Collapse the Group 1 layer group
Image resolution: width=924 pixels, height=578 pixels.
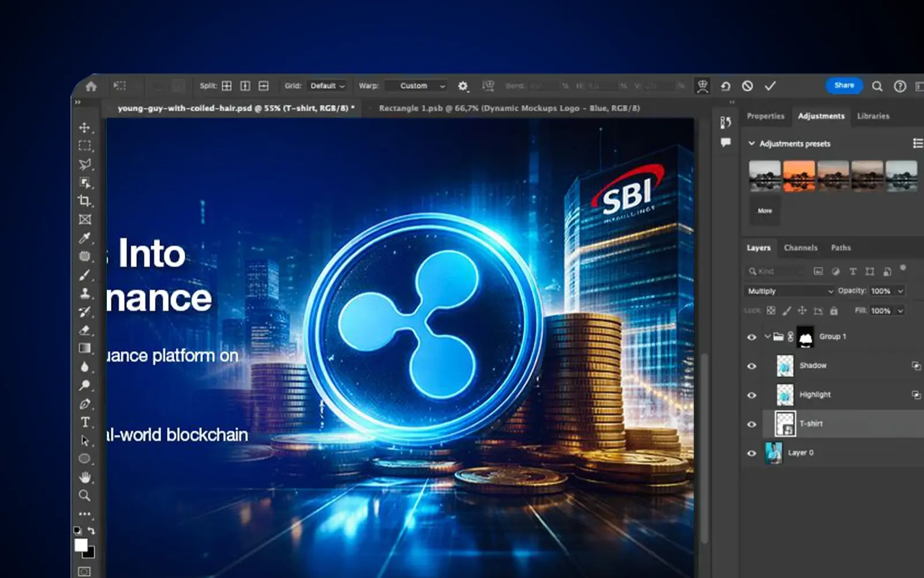point(767,336)
